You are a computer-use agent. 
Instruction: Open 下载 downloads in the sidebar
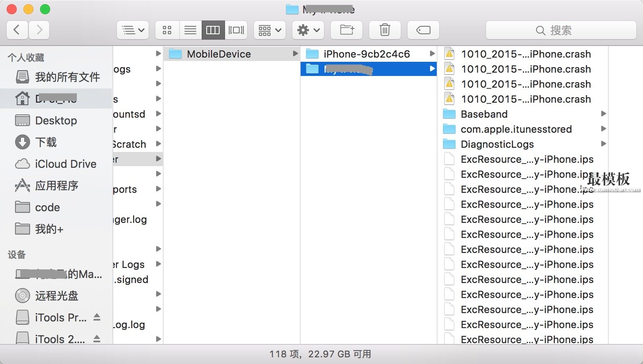56,142
